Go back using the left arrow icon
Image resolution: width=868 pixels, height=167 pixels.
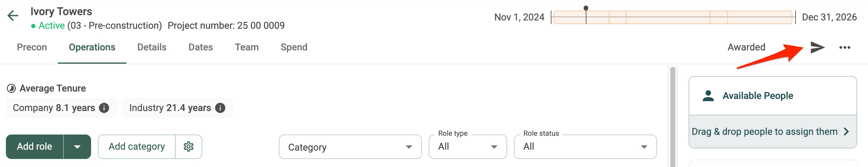pyautogui.click(x=13, y=15)
